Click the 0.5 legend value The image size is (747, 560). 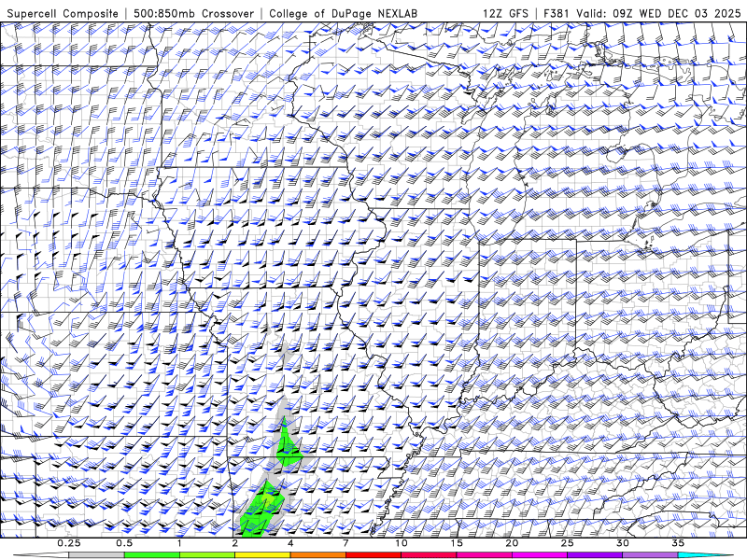coord(124,543)
